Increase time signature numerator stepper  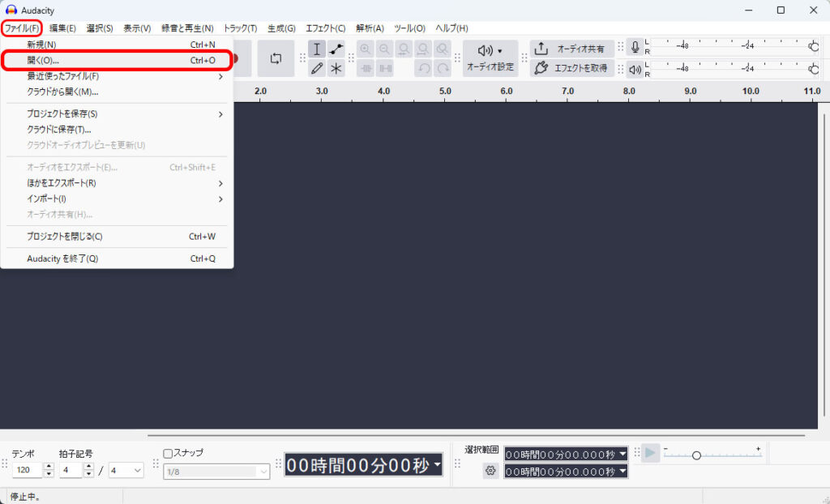[89, 467]
